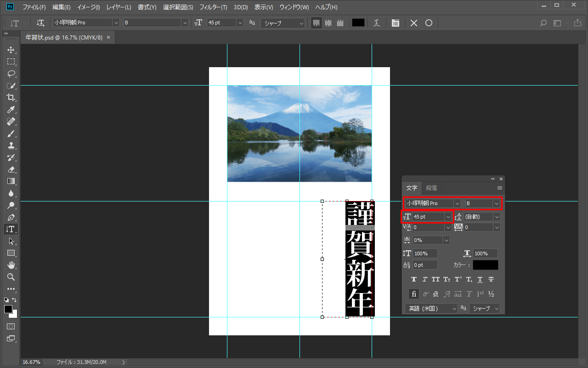Toggle Quick Mask mode
This screenshot has width=588, height=368.
(11, 326)
